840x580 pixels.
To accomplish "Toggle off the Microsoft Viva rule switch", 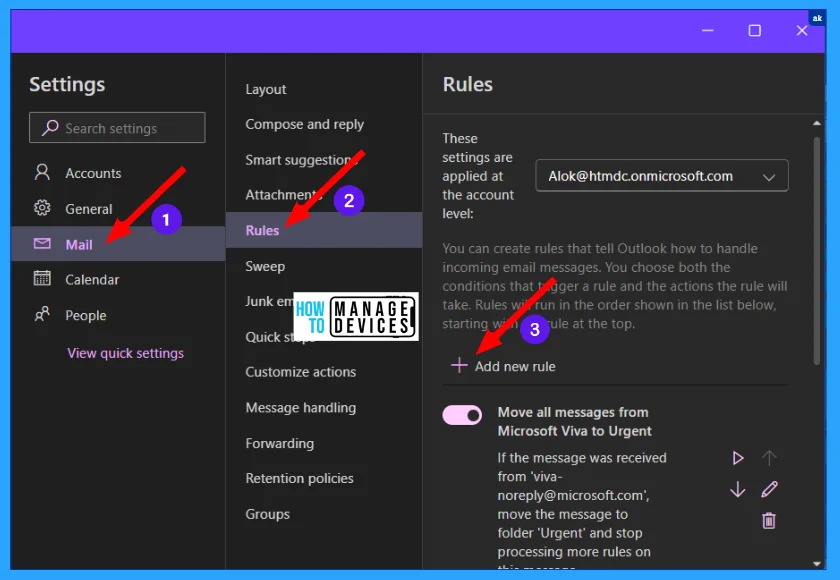I will (x=462, y=415).
